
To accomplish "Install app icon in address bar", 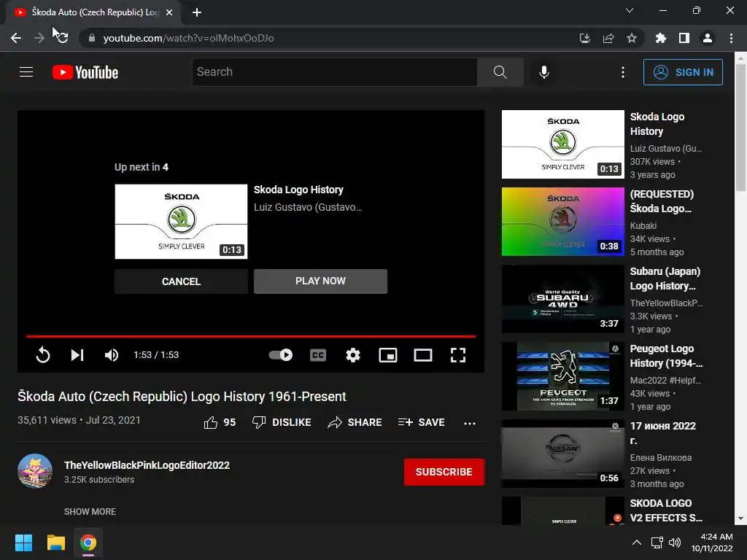I will pyautogui.click(x=584, y=38).
